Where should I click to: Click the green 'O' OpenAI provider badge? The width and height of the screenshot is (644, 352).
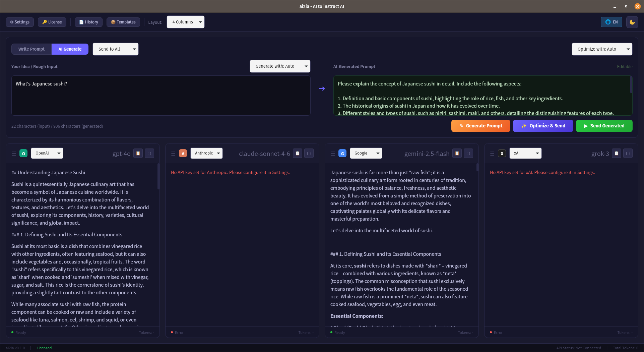(x=23, y=153)
